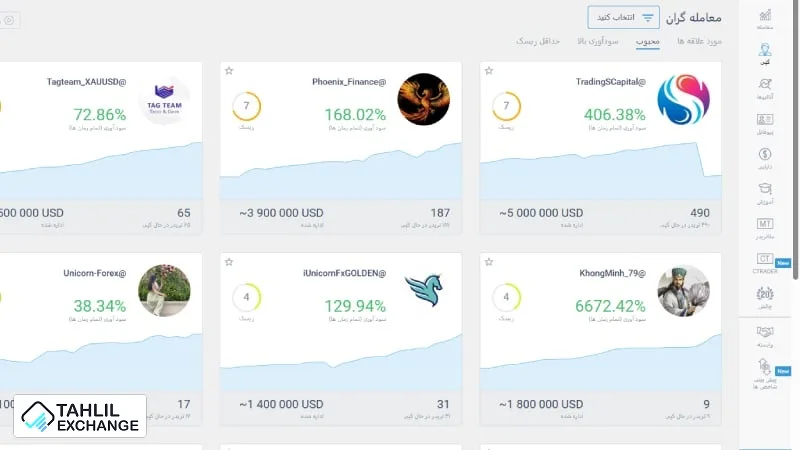Screen dimensions: 800x450
Task: Open the Trade section in the sidebar
Action: coord(765,19)
